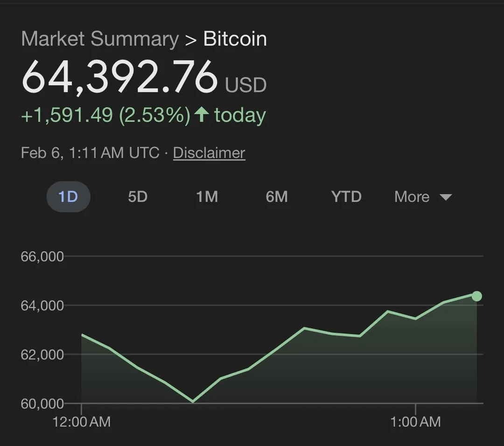Switch to the YTD chart range

[346, 197]
